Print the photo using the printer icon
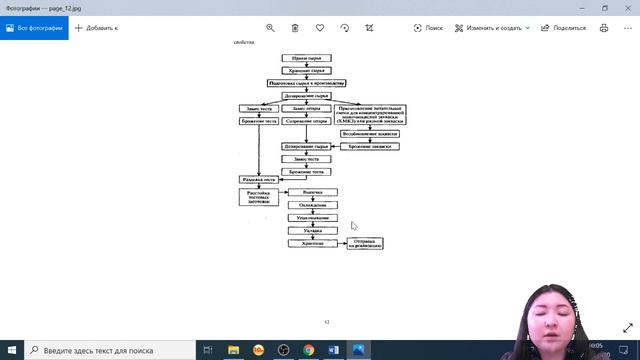640x360 pixels. [604, 28]
